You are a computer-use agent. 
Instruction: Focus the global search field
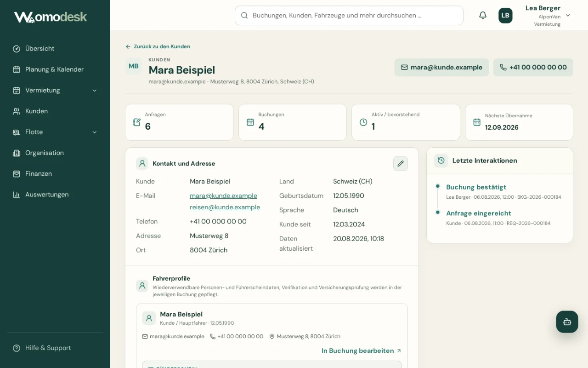[x=349, y=15]
